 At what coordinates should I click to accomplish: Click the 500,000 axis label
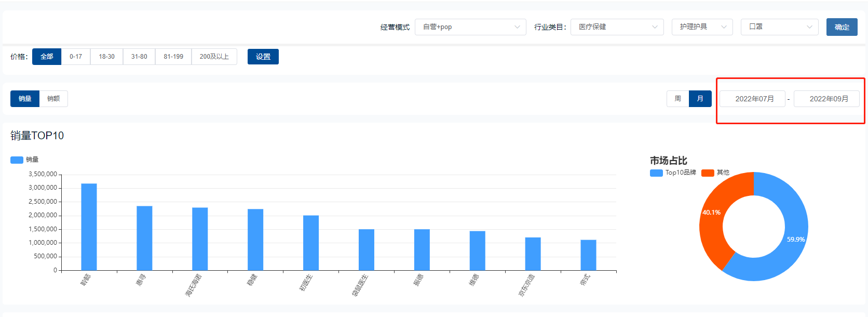coord(46,256)
